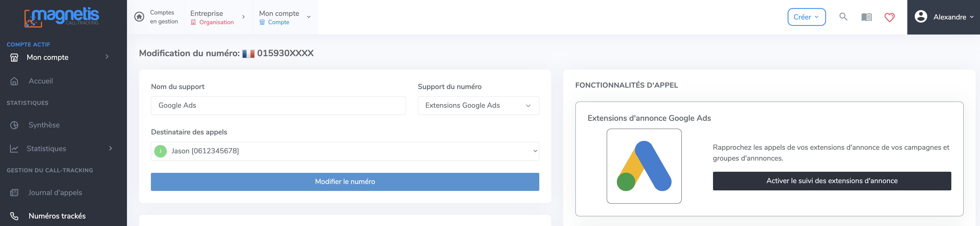Click the heart favorites icon
This screenshot has height=226, width=980.
click(x=890, y=17)
